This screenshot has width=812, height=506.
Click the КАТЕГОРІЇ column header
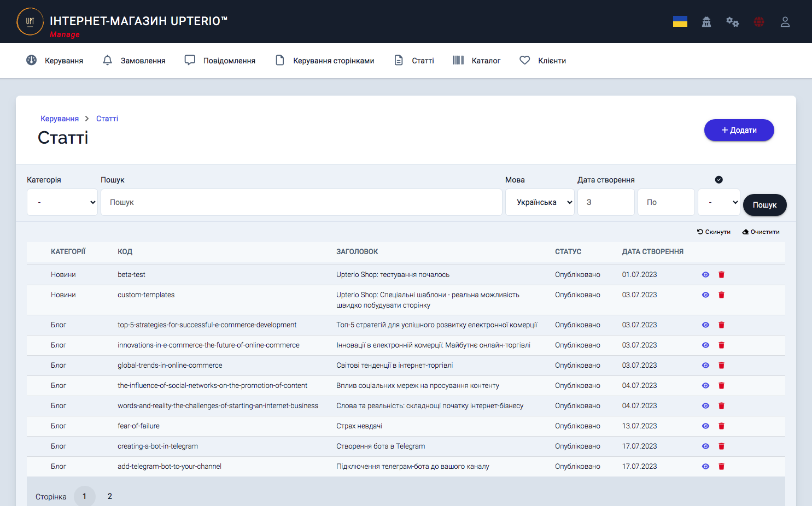68,252
